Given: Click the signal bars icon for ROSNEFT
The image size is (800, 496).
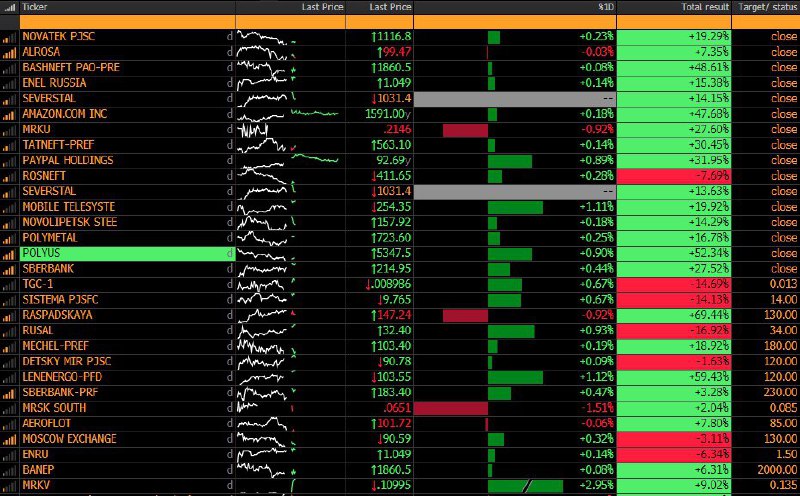Looking at the screenshot, I should tap(9, 177).
